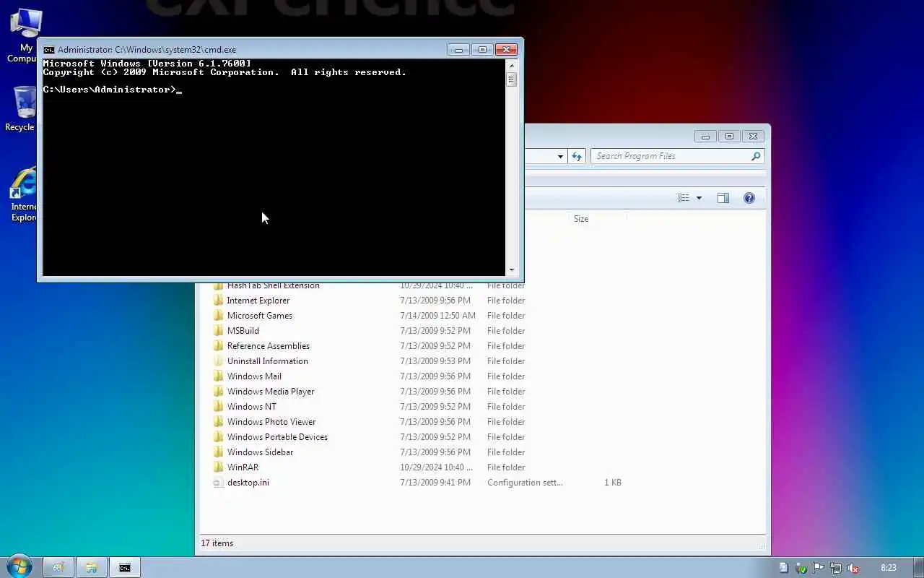Click folder icon of MSBuild row
This screenshot has height=578, width=924.
(218, 331)
